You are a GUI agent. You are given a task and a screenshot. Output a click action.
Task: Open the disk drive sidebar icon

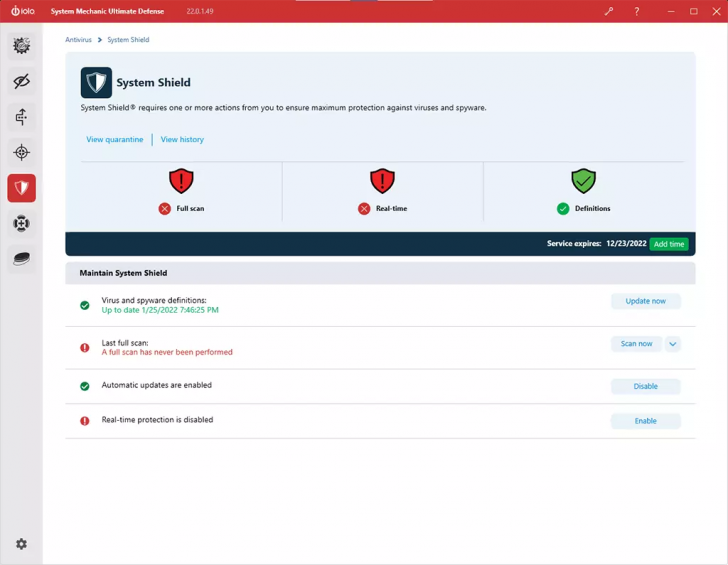[x=21, y=259]
